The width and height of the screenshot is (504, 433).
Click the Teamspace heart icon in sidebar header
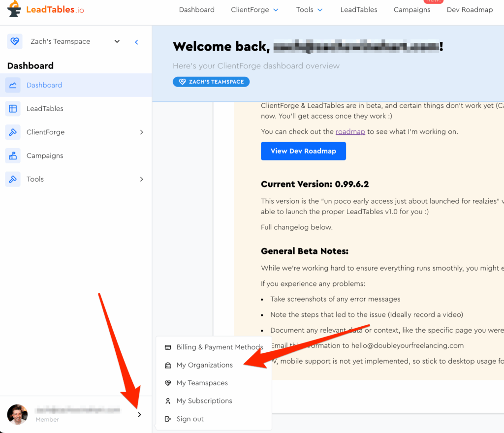pyautogui.click(x=15, y=42)
